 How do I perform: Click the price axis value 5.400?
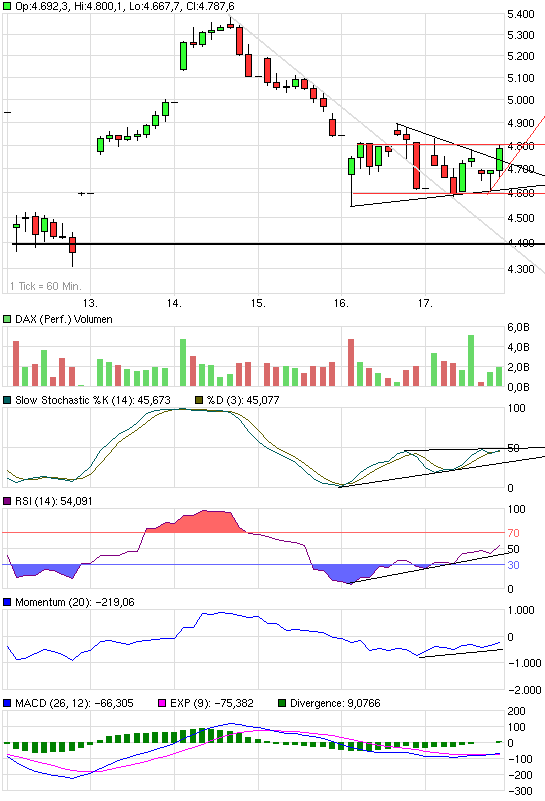pos(521,14)
